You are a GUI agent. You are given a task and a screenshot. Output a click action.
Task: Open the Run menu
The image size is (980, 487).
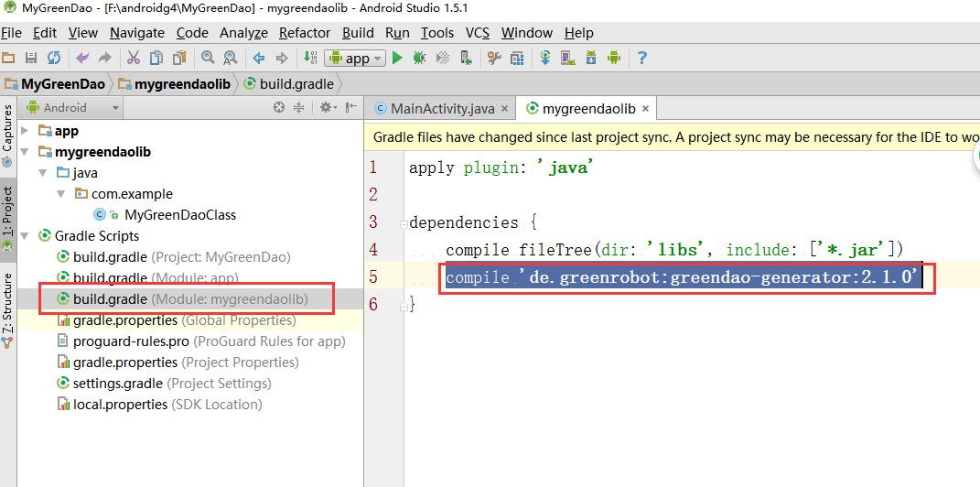coord(397,33)
